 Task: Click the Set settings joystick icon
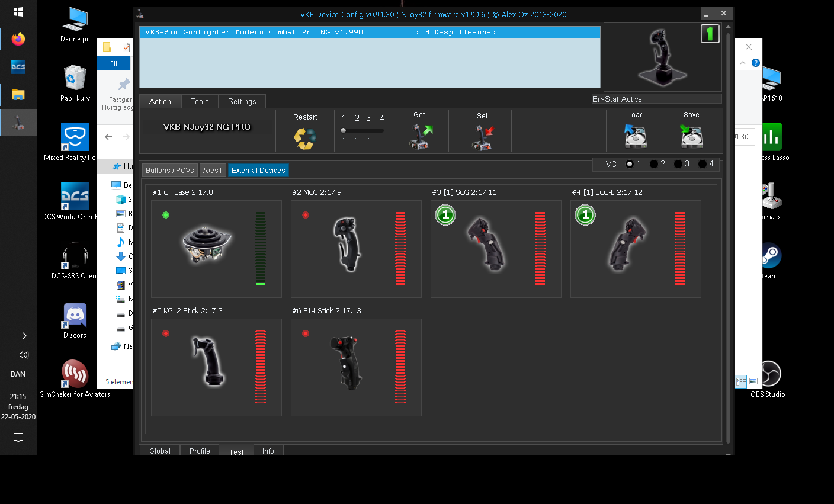[x=482, y=137]
